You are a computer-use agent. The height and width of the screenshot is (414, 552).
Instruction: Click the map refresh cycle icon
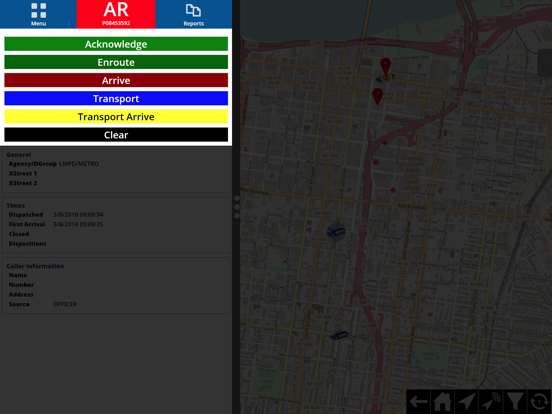pos(540,401)
